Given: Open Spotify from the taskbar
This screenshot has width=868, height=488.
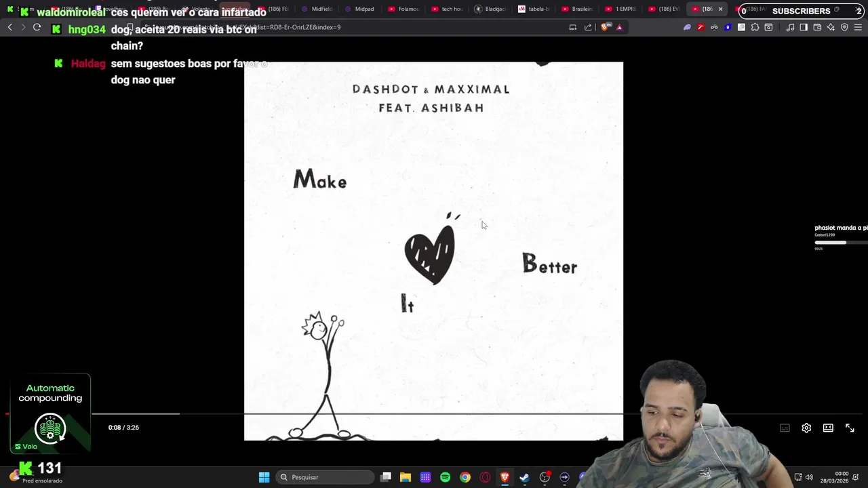Looking at the screenshot, I should pos(445,477).
